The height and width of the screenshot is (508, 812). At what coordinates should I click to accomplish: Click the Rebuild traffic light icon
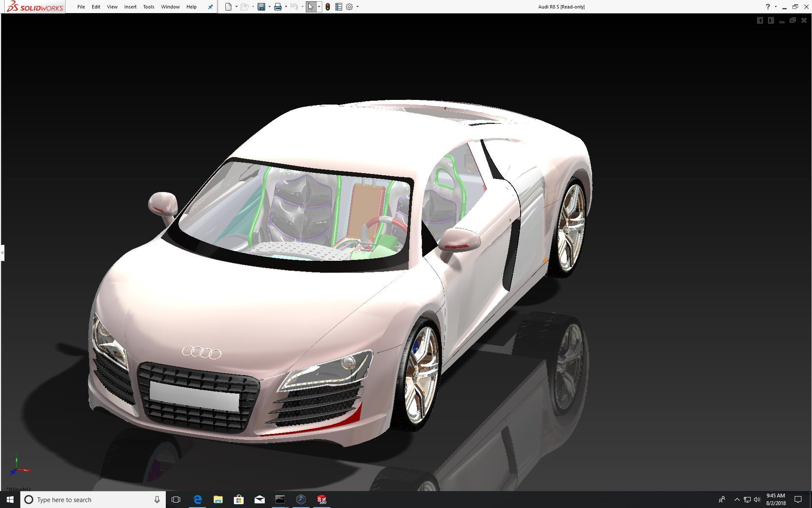(x=328, y=7)
